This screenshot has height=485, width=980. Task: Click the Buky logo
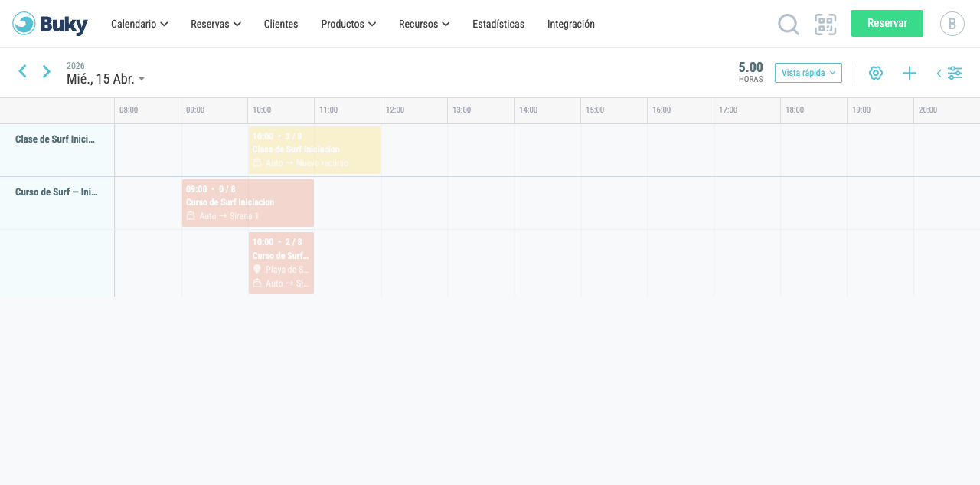[x=50, y=24]
